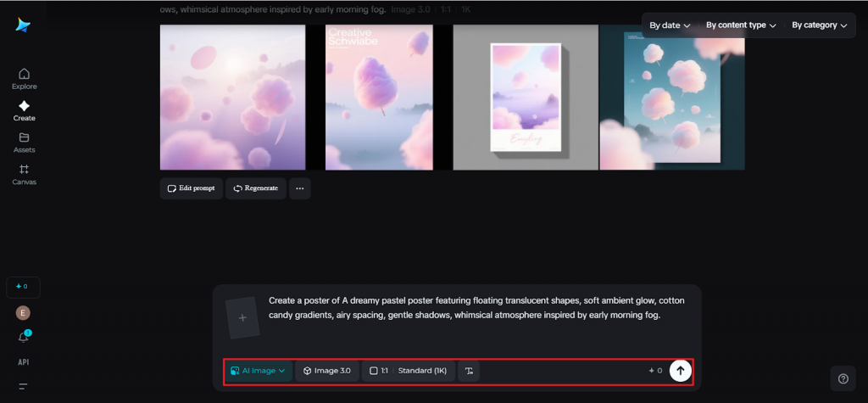This screenshot has height=403, width=868.
Task: Click the sidebar collapse menu icon
Action: coord(24,386)
